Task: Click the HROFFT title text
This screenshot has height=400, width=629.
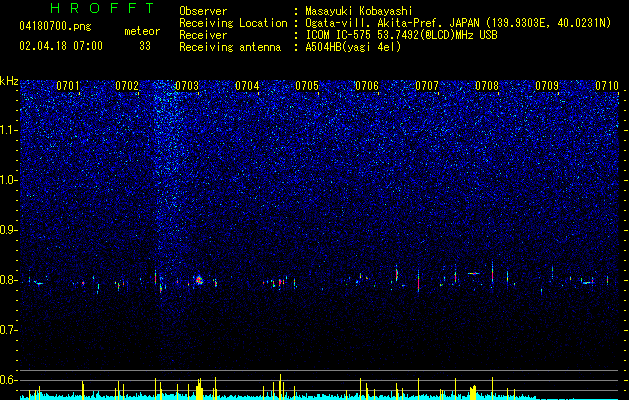Action: coord(102,8)
